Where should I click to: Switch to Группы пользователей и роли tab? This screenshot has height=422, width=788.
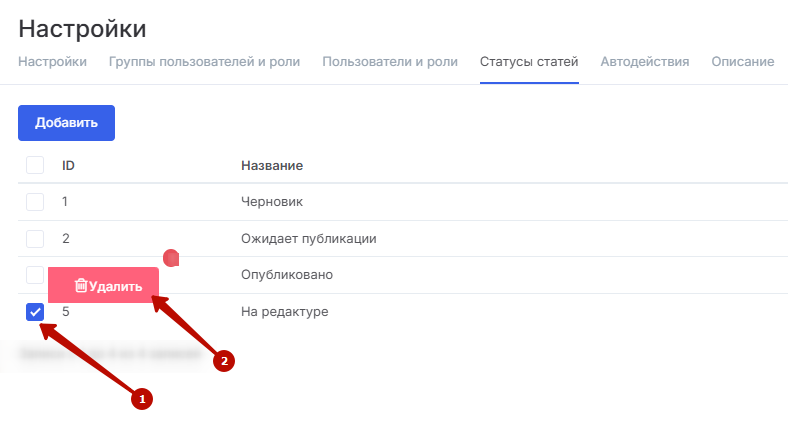204,62
